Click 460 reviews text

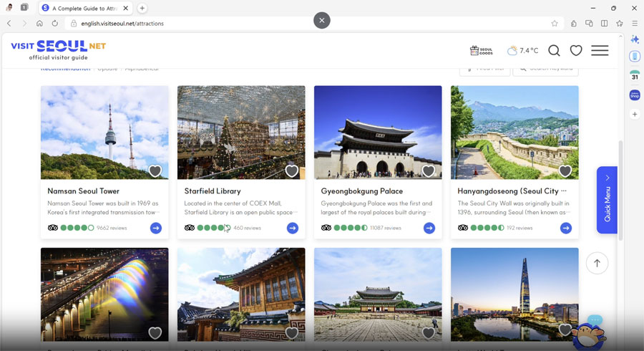click(248, 228)
